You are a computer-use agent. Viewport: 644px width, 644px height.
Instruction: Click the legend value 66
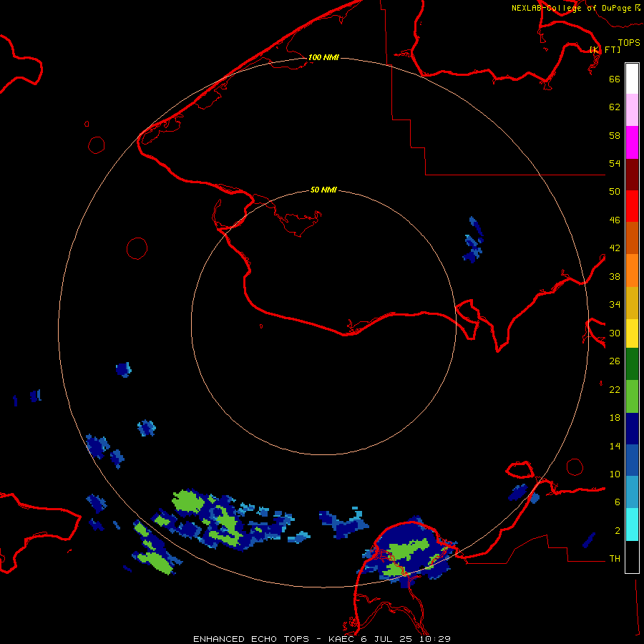(x=615, y=79)
